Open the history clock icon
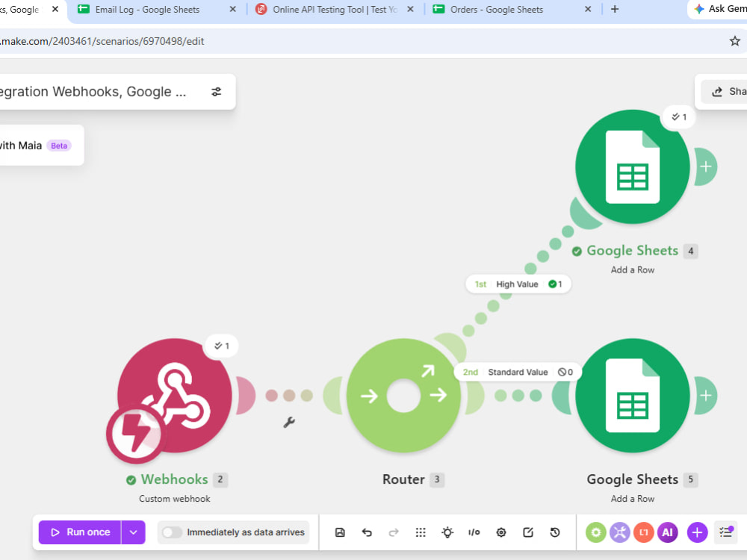This screenshot has height=560, width=747. pyautogui.click(x=555, y=532)
